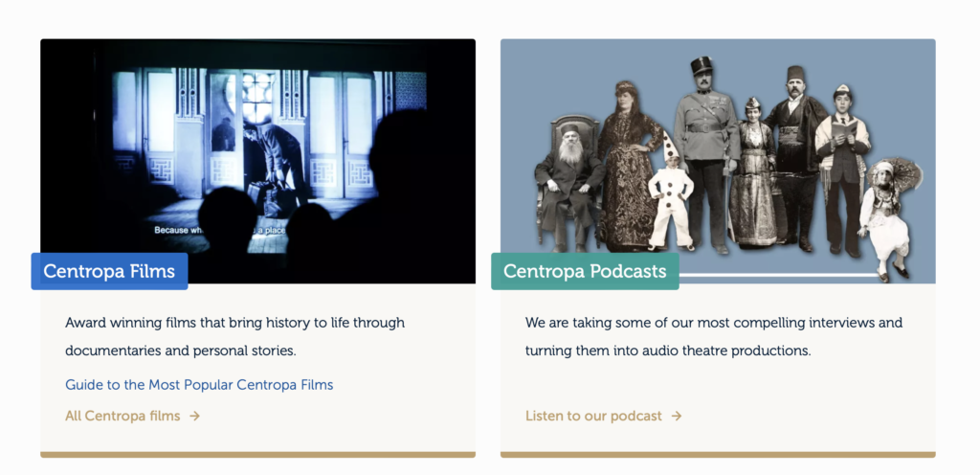Click arrow icon beside Listen to our podcast

(x=677, y=417)
